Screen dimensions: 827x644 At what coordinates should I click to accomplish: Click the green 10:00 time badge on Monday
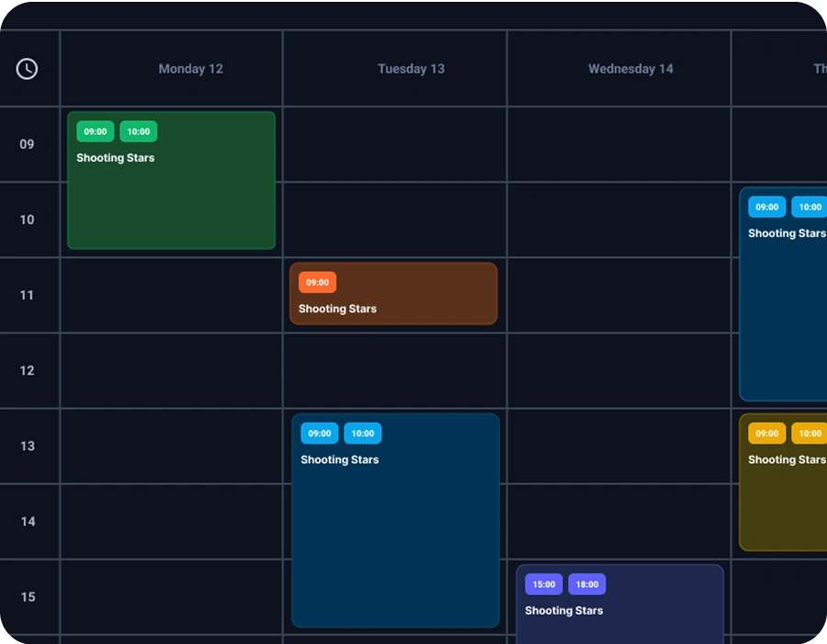click(x=139, y=131)
